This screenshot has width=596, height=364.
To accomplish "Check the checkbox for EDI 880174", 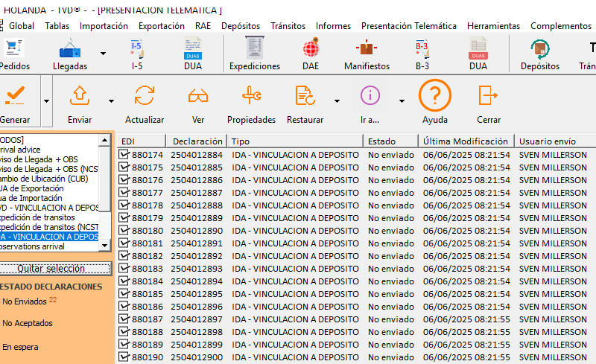I will tap(124, 155).
